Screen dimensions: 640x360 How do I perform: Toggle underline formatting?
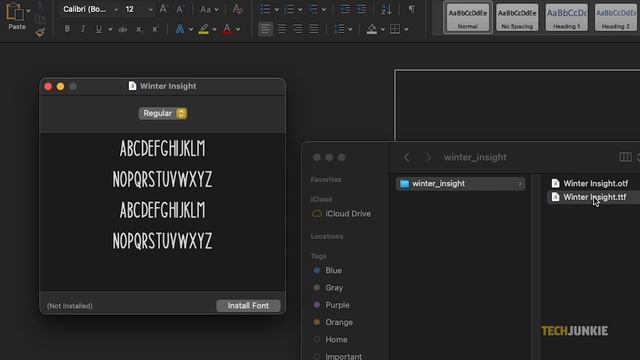pos(99,29)
